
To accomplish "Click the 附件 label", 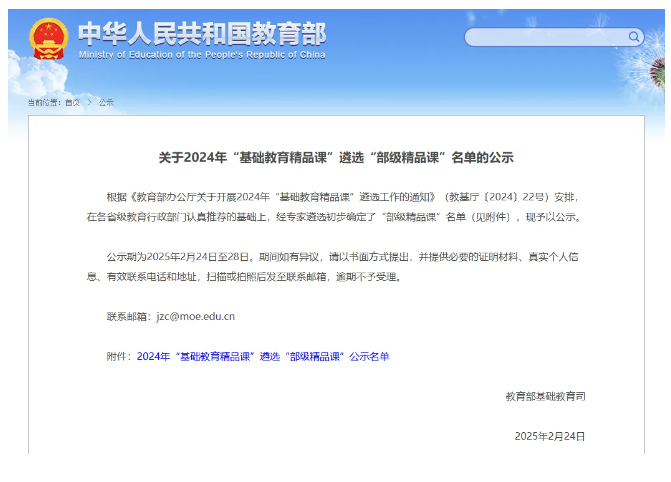I will coord(119,356).
